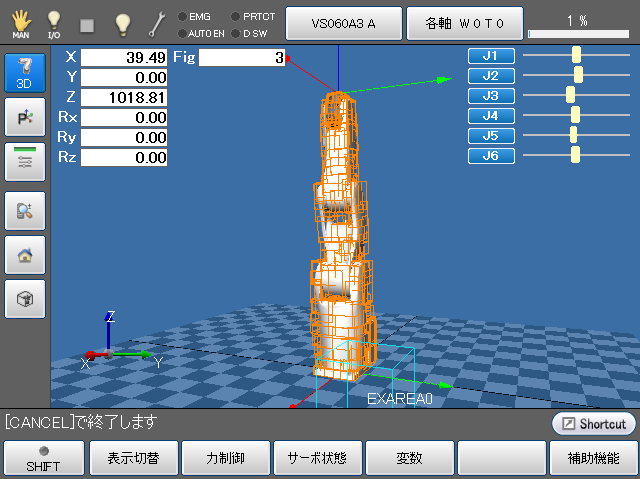This screenshot has height=479, width=640.
Task: Open the sliders settings sidebar icon
Action: [x=25, y=161]
